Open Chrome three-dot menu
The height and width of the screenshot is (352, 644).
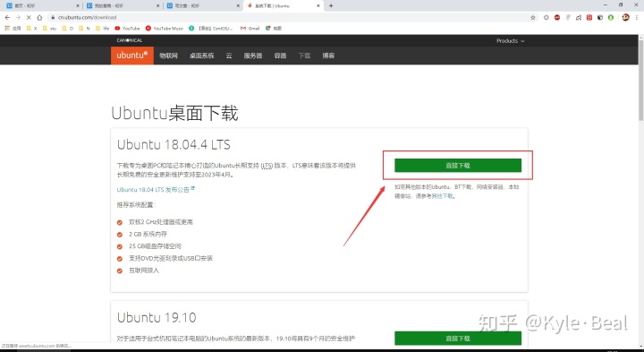pyautogui.click(x=637, y=17)
